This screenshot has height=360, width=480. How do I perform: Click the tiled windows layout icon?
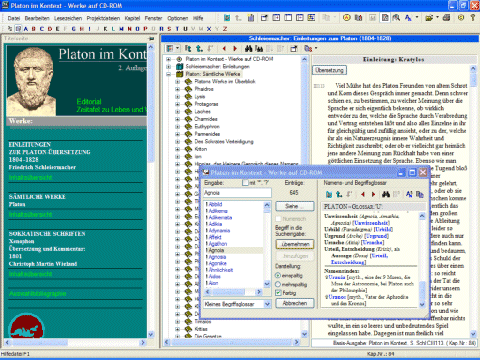pos(311,18)
